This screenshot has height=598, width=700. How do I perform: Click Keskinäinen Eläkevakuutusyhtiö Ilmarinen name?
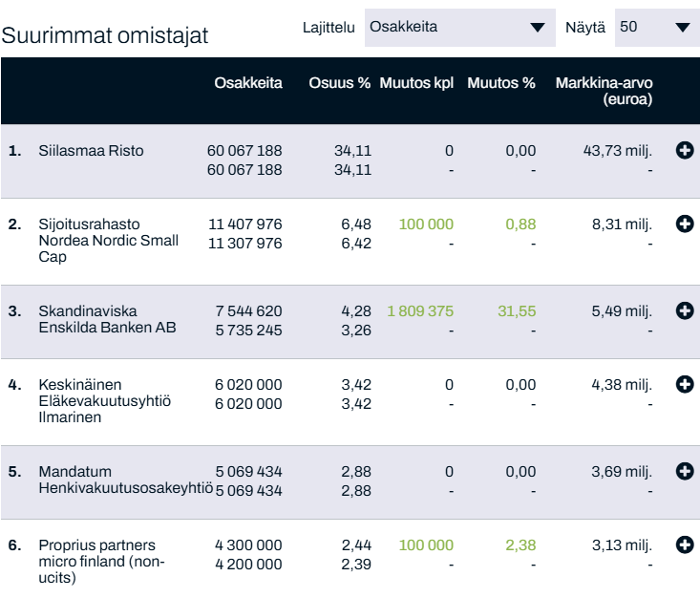tap(104, 401)
